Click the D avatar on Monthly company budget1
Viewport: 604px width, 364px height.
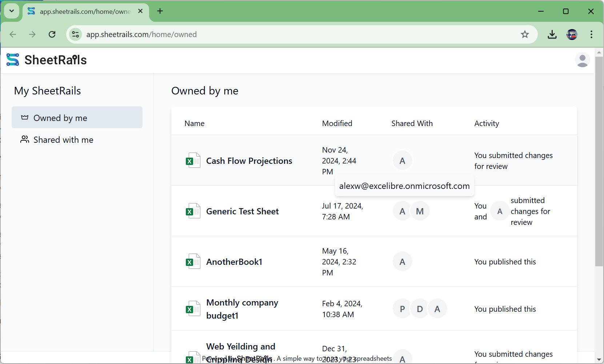(x=420, y=309)
